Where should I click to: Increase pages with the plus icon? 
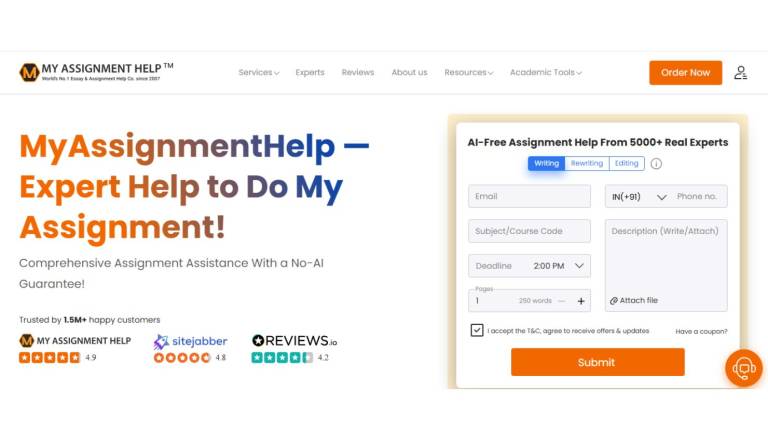coord(581,301)
